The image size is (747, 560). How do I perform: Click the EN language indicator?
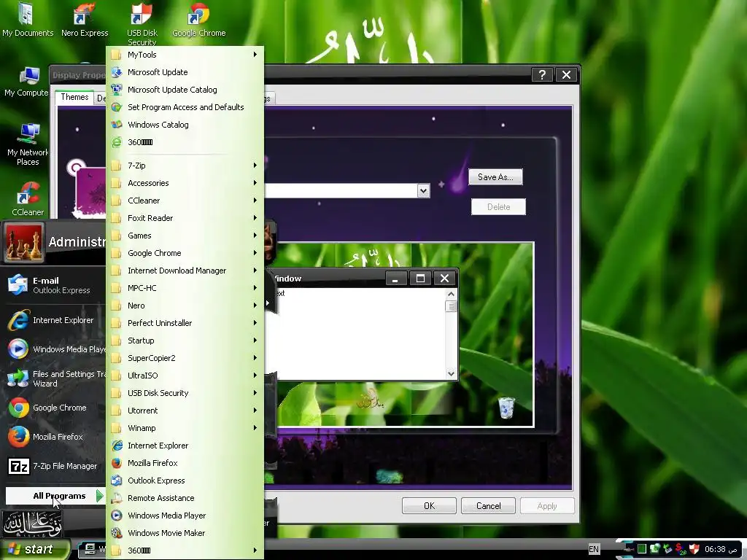coord(594,549)
